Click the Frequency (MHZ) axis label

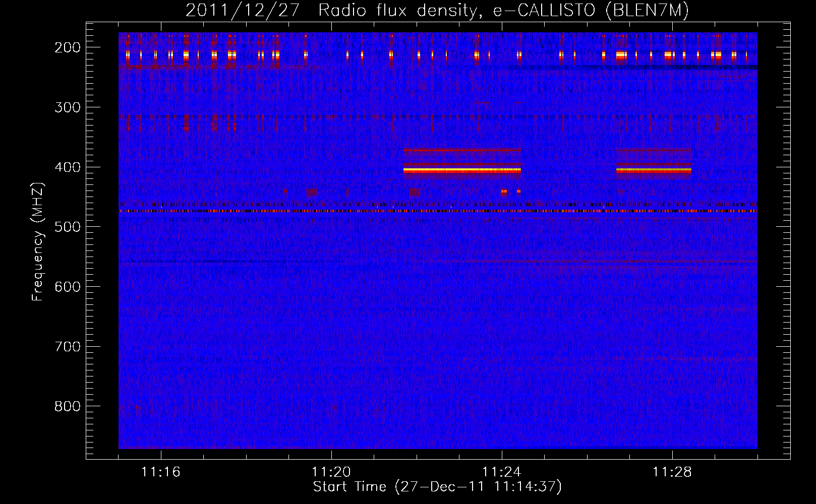pyautogui.click(x=38, y=242)
